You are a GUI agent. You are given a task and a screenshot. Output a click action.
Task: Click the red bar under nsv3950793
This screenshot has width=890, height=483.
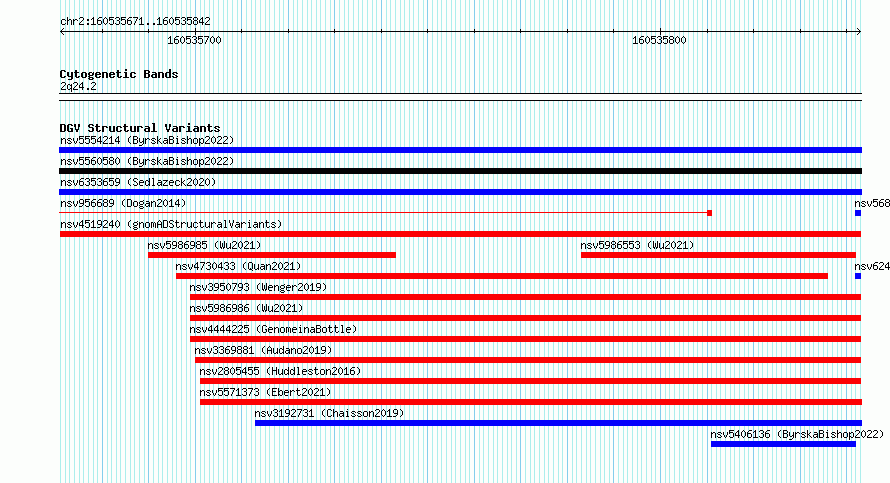[526, 297]
